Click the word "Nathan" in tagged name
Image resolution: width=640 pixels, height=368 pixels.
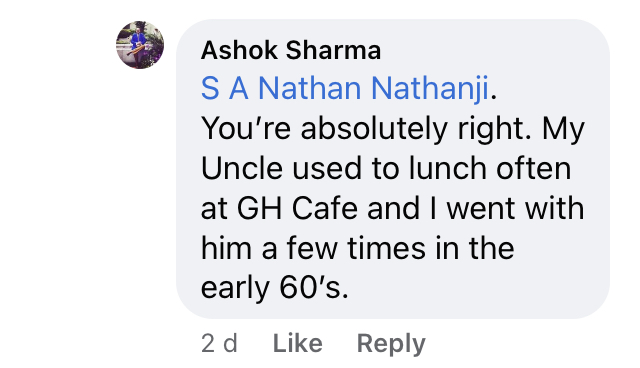(309, 88)
